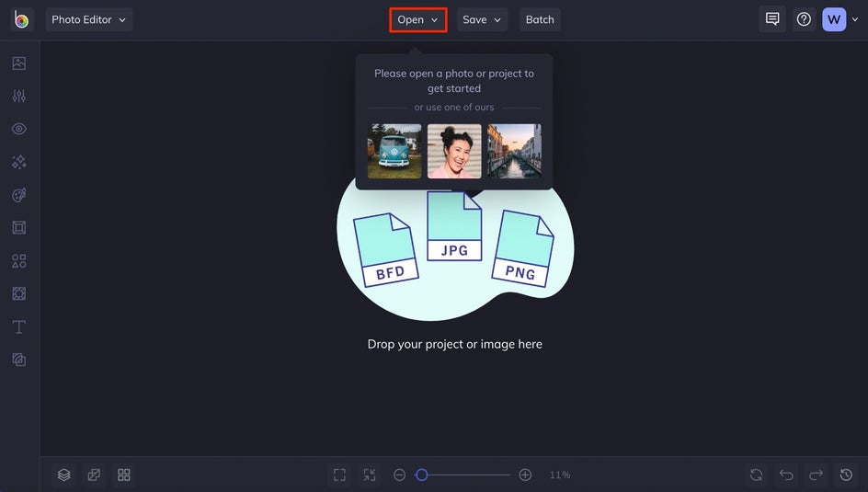The image size is (868, 492).
Task: Click the Batch menu item
Action: point(540,19)
